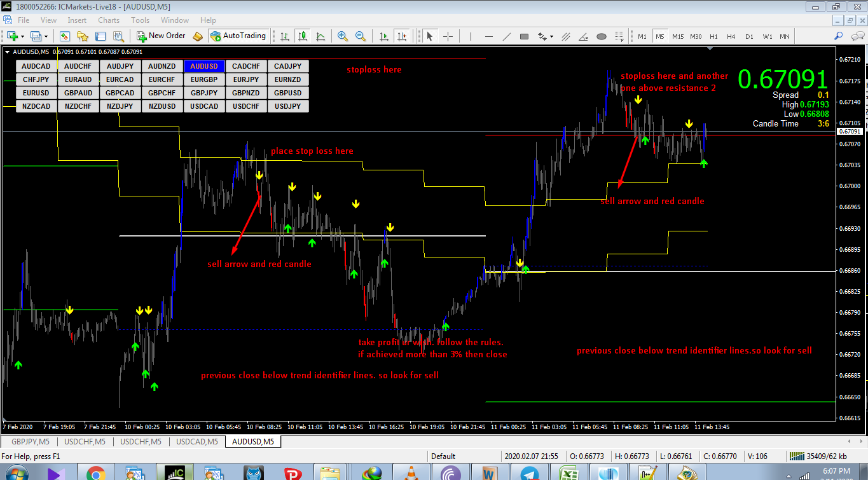Switch timeframe to H1
This screenshot has width=868, height=480.
point(713,36)
